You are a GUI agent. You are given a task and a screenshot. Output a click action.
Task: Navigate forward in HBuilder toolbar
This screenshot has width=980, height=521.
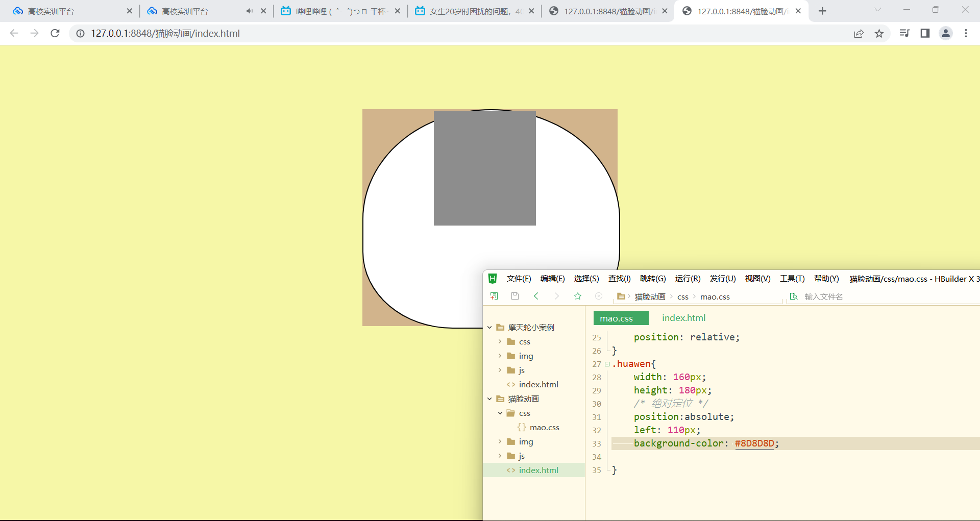pos(557,296)
